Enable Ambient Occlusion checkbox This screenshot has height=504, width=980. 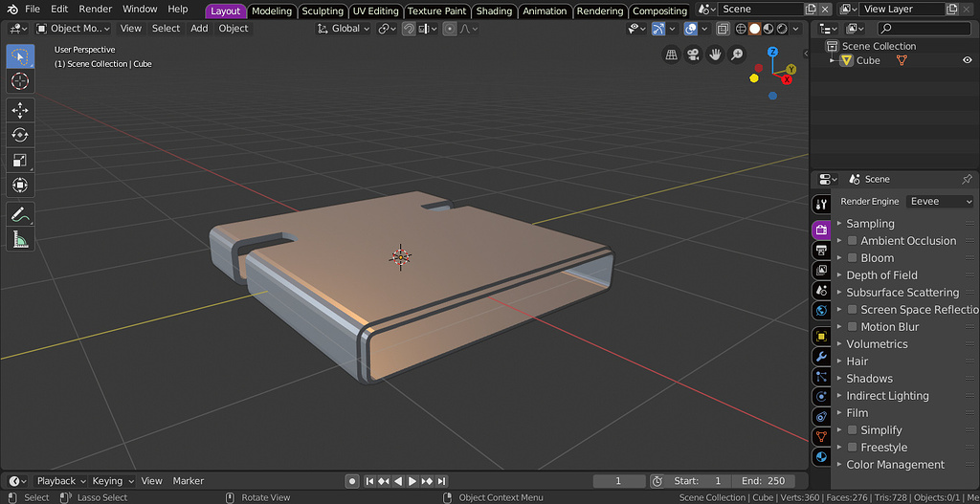852,240
